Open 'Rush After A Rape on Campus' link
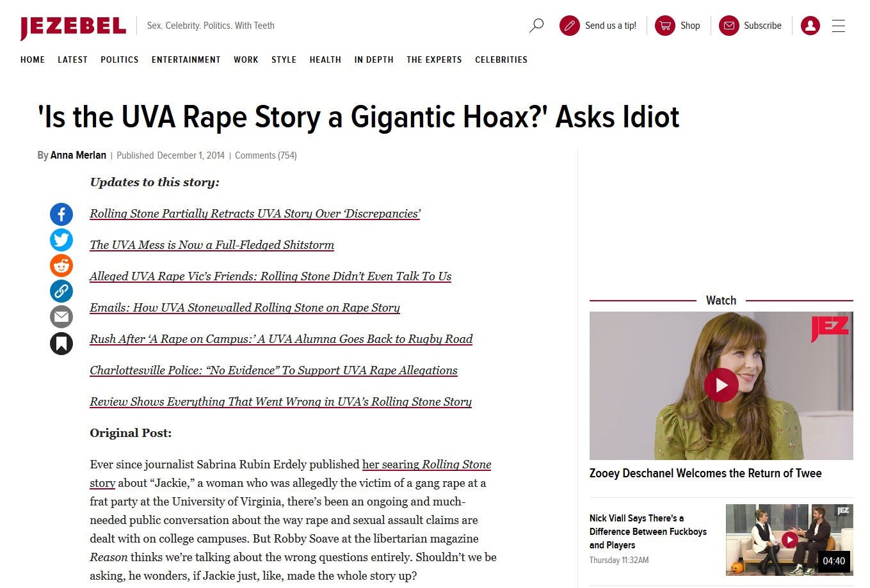This screenshot has height=588, width=870. [x=281, y=339]
